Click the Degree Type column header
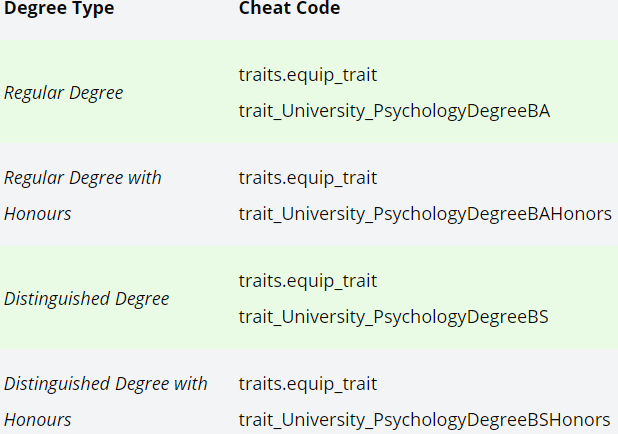 point(58,9)
